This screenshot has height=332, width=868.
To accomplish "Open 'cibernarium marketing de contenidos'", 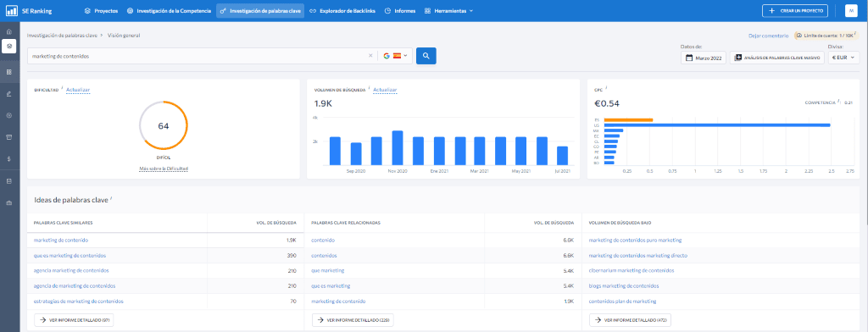I will click(x=632, y=270).
